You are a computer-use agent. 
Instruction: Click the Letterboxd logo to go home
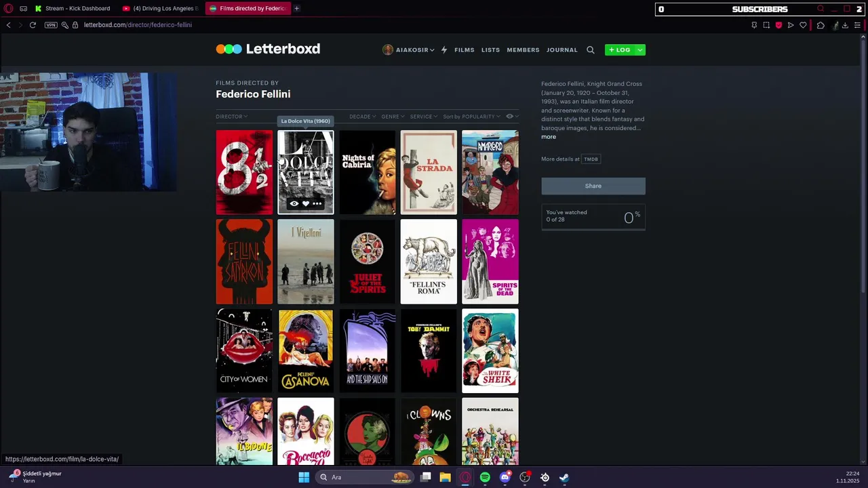coord(268,49)
